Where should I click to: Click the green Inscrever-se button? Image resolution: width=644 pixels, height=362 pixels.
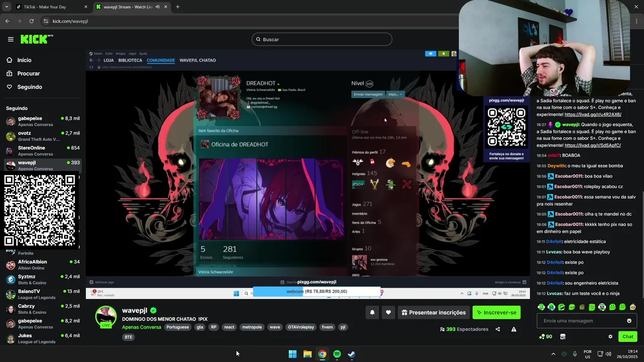click(x=497, y=312)
